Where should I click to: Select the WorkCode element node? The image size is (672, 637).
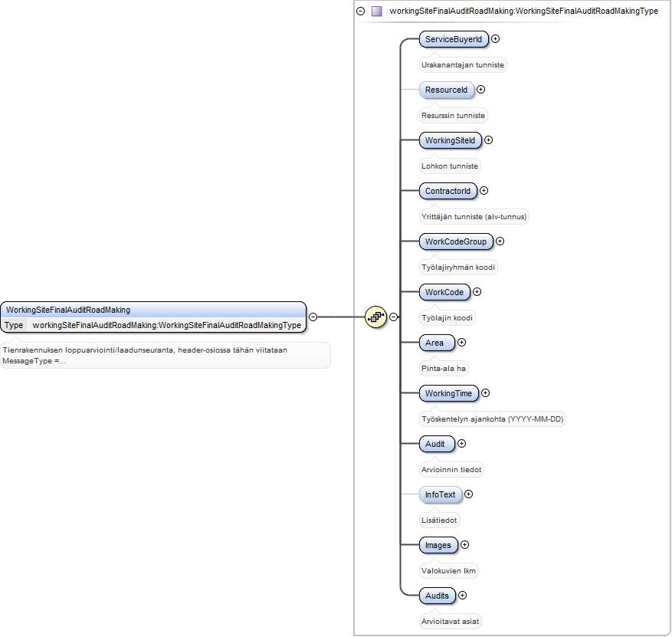point(444,292)
